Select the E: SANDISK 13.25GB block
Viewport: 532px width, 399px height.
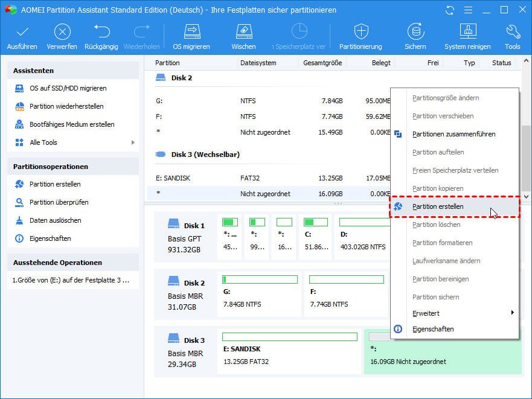pos(289,351)
